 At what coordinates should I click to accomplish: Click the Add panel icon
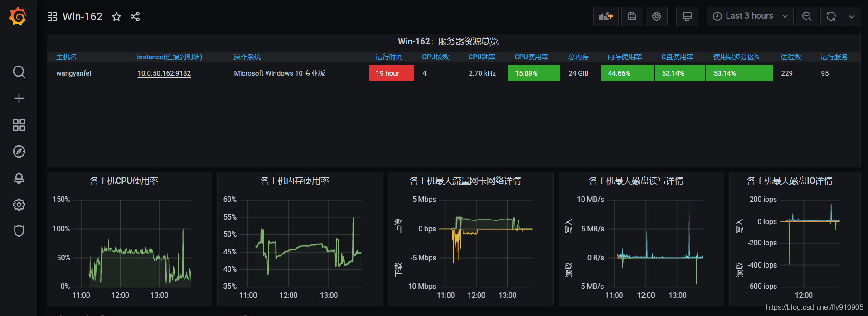[x=606, y=17]
